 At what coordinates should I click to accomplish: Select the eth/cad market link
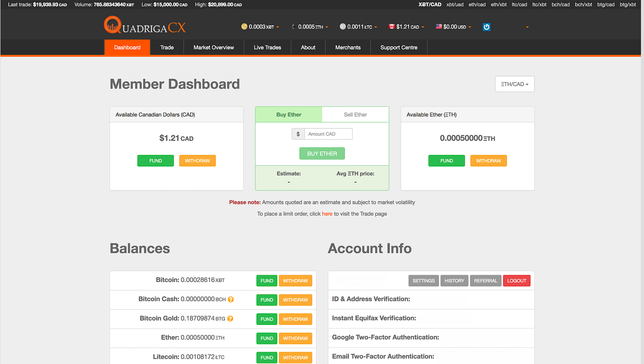pos(477,4)
